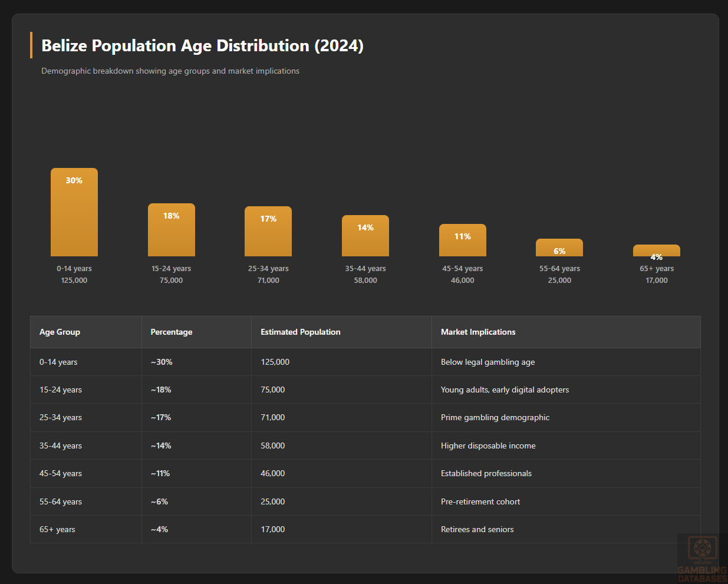Select the Estimated Population column header
The image size is (728, 584).
coord(301,332)
